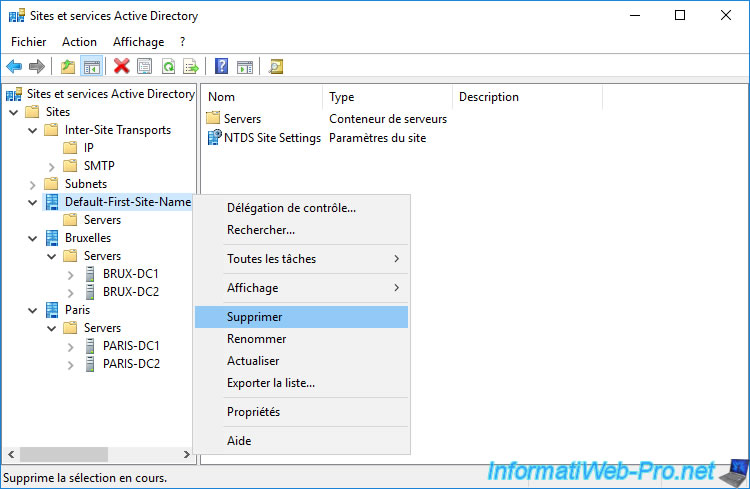Viewport: 750px width, 489px height.
Task: Click the Up one level folder icon
Action: 68,67
